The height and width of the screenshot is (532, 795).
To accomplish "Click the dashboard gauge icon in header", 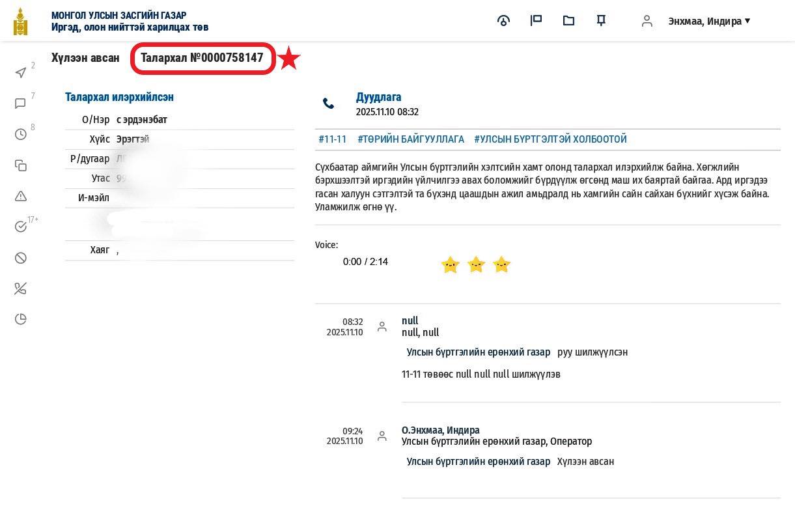I will [503, 21].
